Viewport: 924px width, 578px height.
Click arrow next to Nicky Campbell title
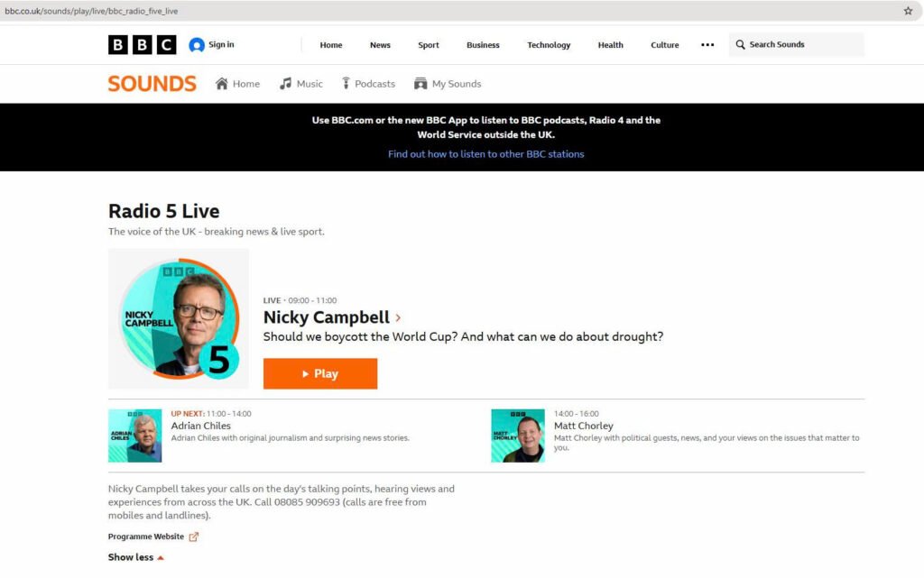[398, 317]
